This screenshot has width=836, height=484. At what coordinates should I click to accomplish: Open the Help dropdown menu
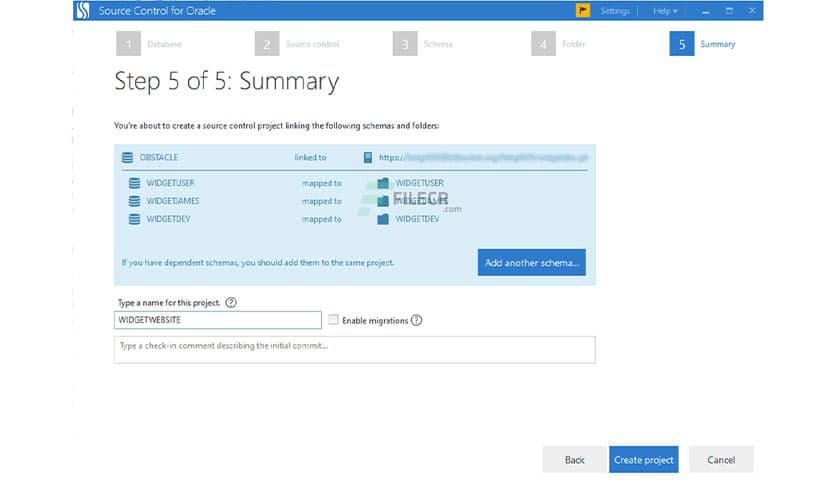(665, 11)
